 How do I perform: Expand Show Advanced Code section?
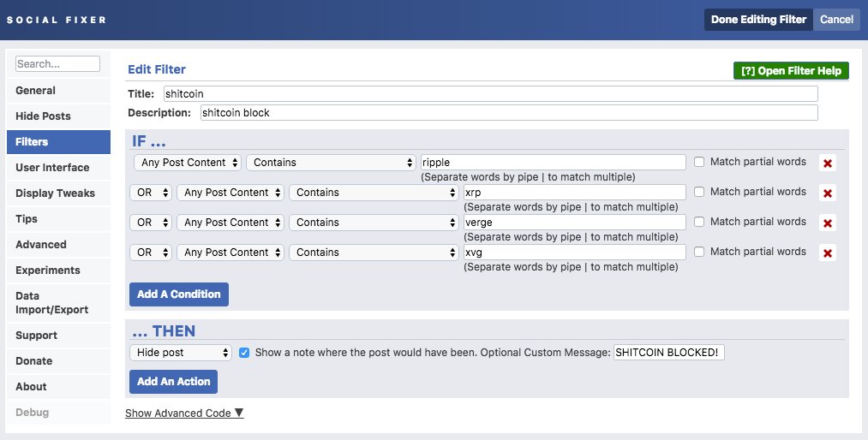coord(184,413)
